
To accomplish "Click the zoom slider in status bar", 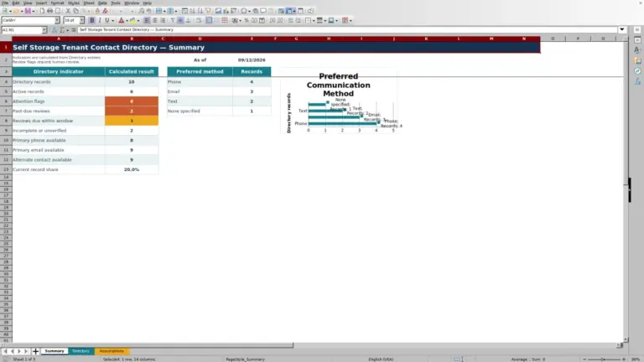I will [604, 359].
